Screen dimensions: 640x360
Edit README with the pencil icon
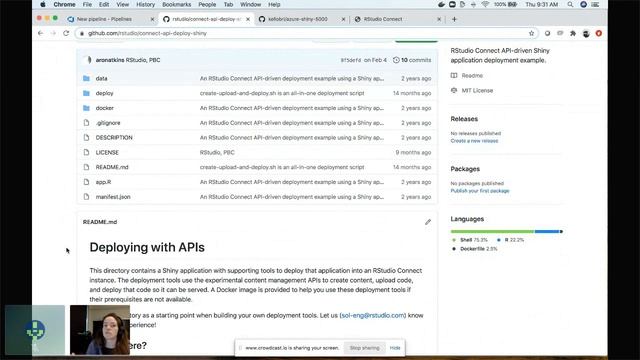[428, 222]
